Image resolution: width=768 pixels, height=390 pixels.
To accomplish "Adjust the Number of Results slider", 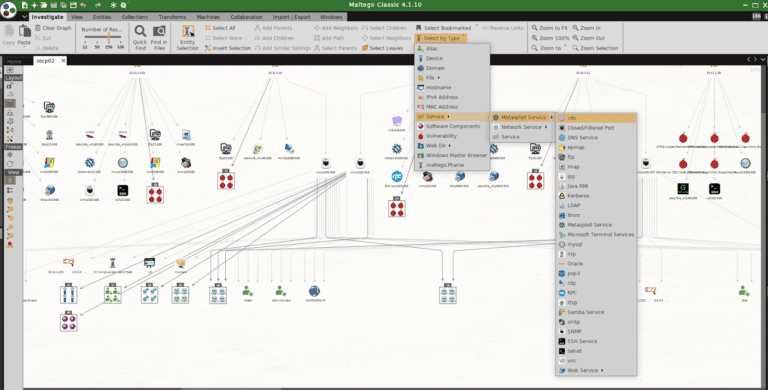I will (103, 38).
